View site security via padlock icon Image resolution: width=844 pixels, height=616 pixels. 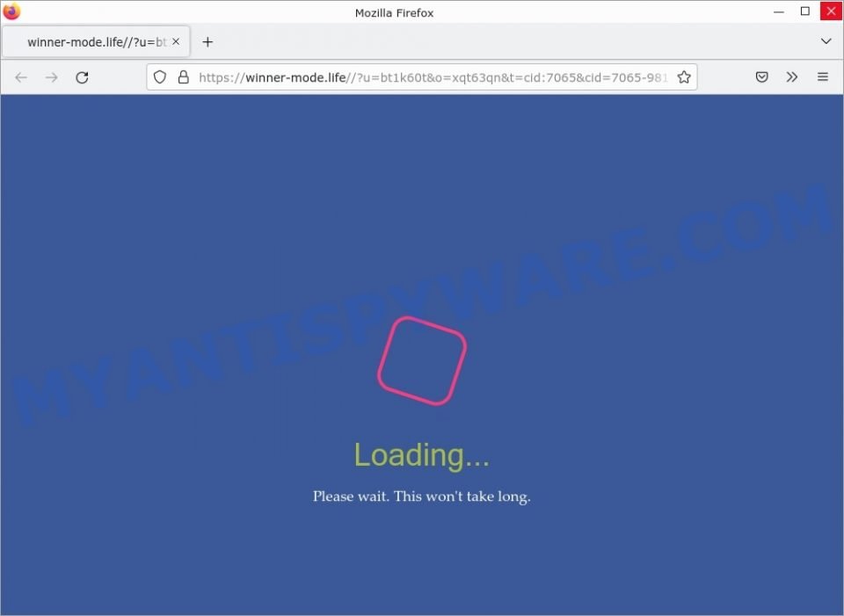[x=184, y=77]
